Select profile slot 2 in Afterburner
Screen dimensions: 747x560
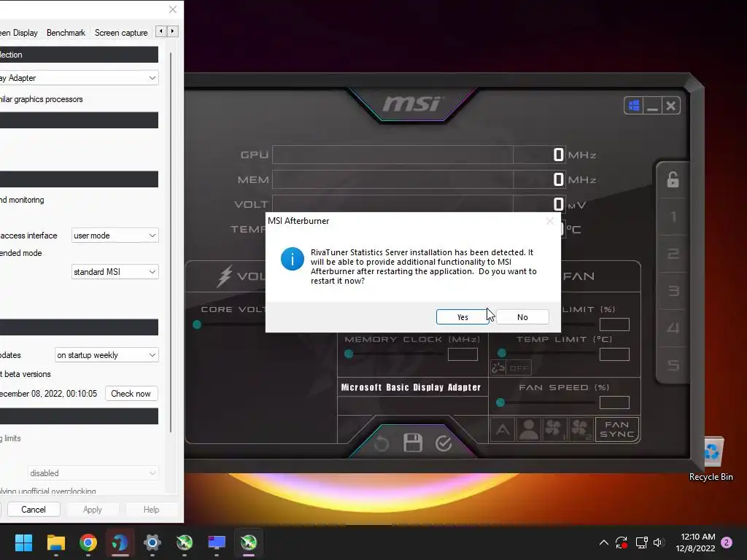pyautogui.click(x=673, y=254)
